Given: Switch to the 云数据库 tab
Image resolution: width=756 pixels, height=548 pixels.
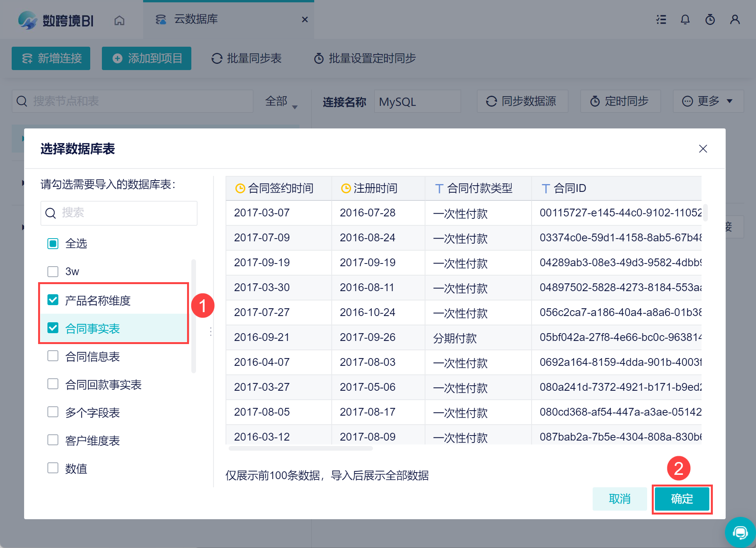Looking at the screenshot, I should point(196,19).
